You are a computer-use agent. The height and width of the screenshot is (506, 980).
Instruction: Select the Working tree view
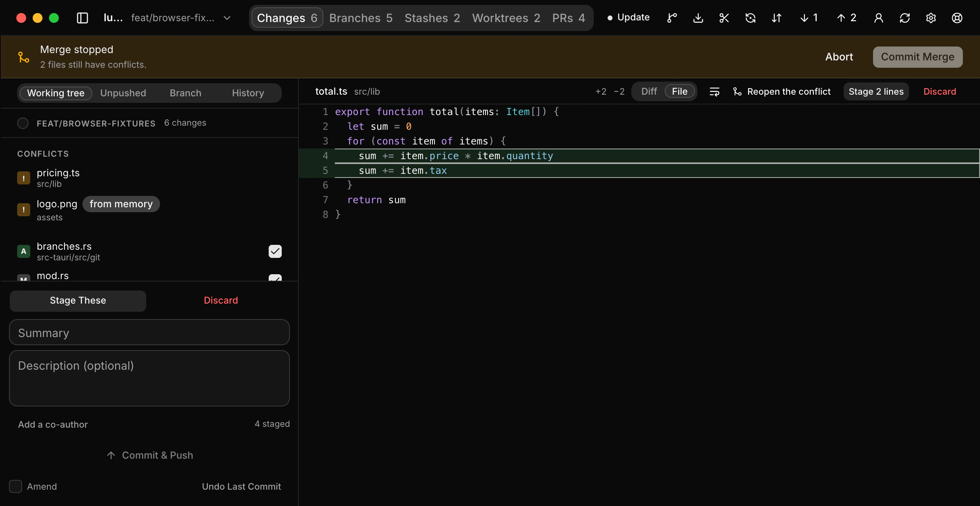click(56, 93)
